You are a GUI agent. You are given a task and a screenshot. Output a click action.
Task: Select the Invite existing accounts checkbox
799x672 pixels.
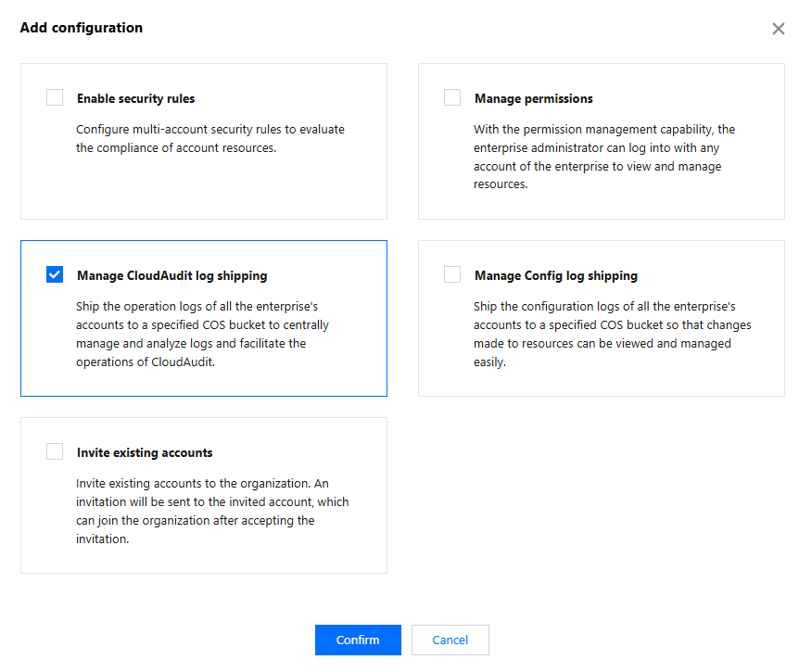pyautogui.click(x=55, y=451)
